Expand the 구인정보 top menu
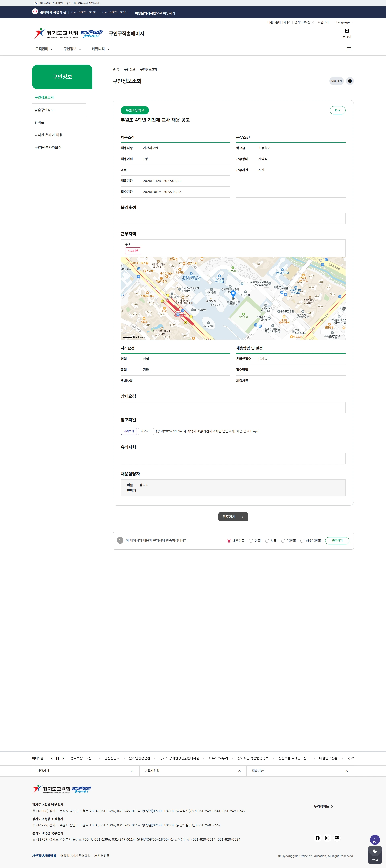386x868 pixels. 72,49
